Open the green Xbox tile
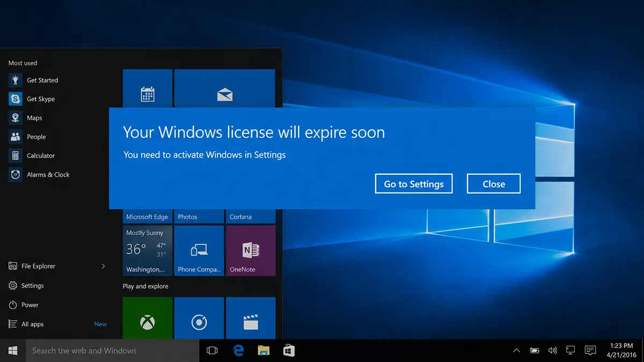This screenshot has width=644, height=362. tap(148, 318)
